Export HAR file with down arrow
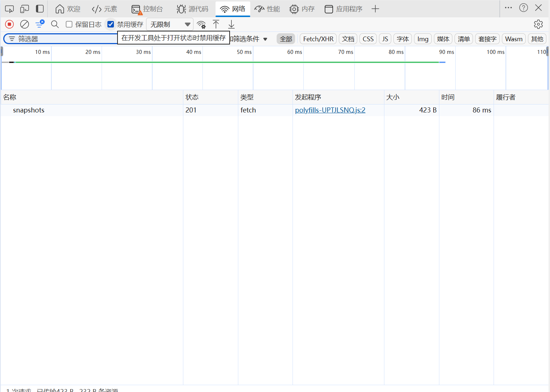This screenshot has width=550, height=392. (231, 24)
